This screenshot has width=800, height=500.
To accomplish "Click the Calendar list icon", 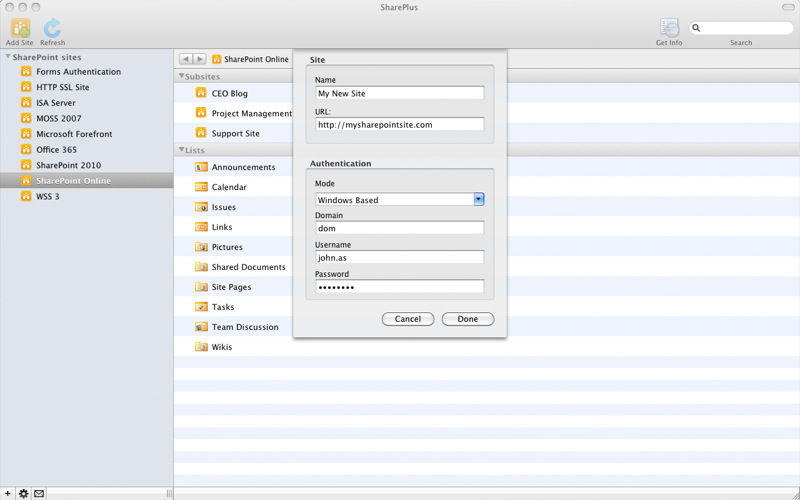I will (202, 187).
